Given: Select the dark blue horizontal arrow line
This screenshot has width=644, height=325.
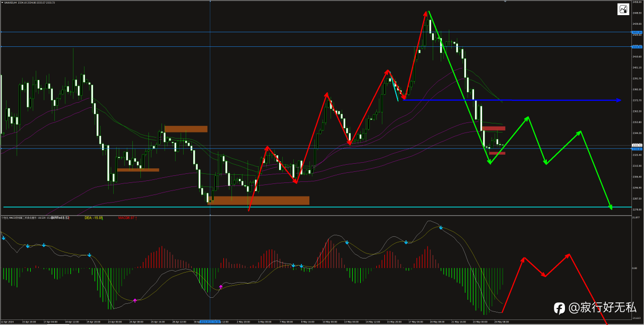Looking at the screenshot, I should click(511, 100).
